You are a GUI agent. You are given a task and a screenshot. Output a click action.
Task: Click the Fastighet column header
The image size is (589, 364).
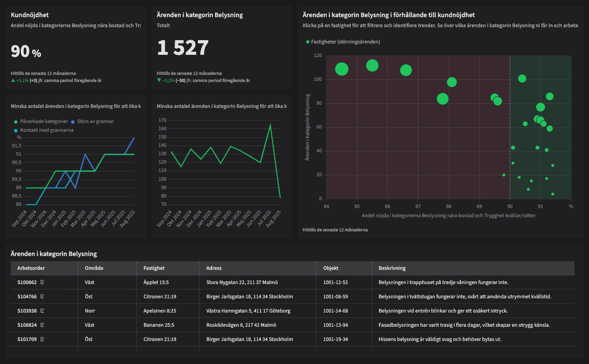[x=154, y=268]
